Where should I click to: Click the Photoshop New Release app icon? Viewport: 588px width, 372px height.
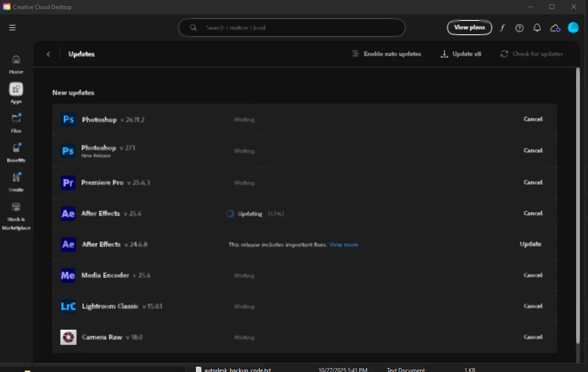point(68,151)
